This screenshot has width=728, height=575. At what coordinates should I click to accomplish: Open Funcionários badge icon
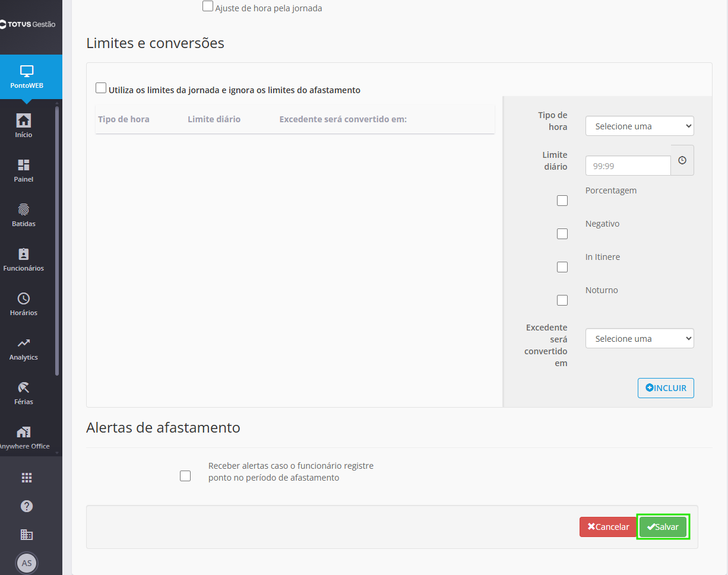click(x=24, y=254)
